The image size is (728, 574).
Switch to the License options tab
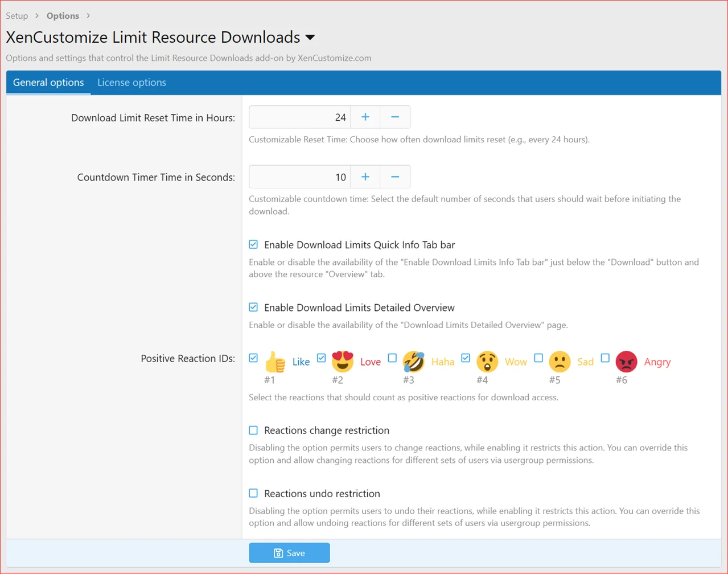click(131, 83)
